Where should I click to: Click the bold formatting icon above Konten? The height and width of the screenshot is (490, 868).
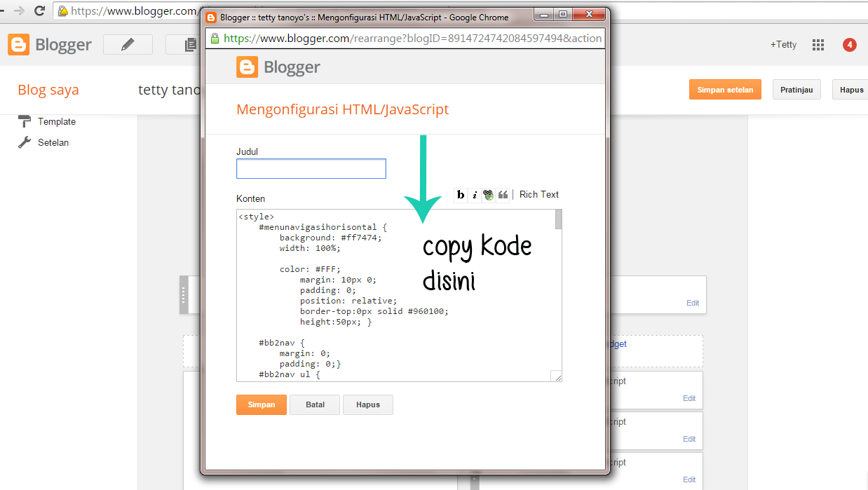tap(461, 195)
